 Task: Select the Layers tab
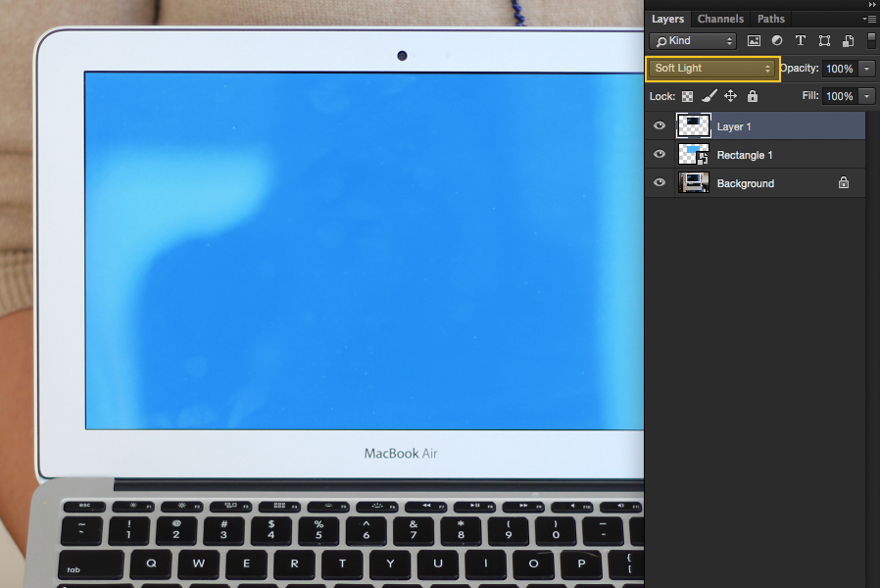point(667,19)
